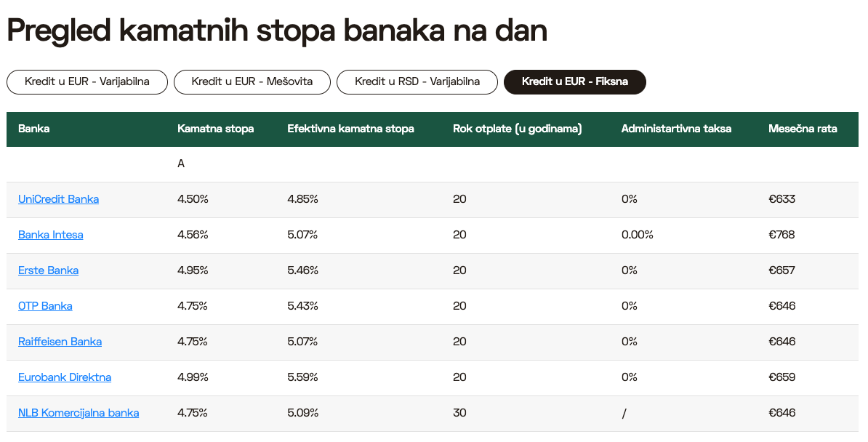
Task: Click the Mesečna rata column header
Action: [803, 129]
